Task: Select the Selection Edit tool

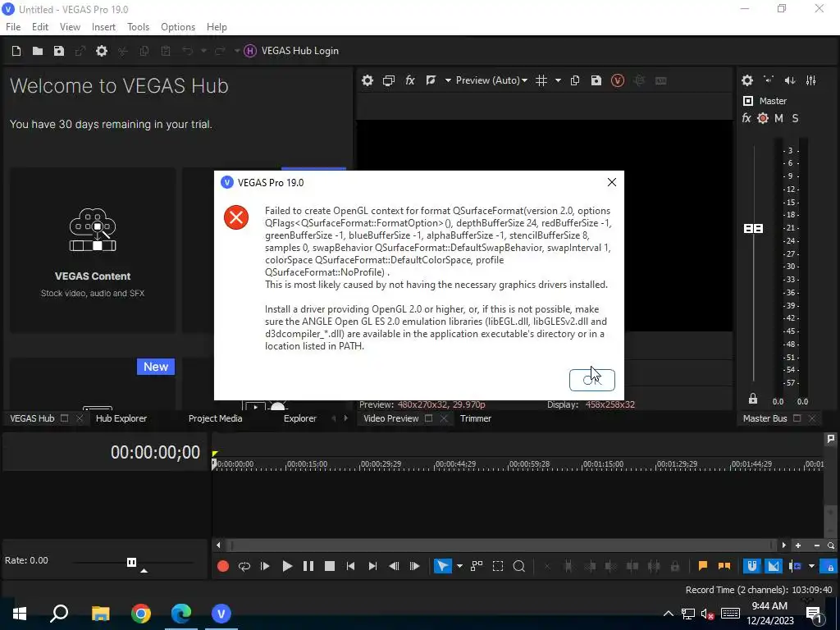Action: [x=498, y=566]
